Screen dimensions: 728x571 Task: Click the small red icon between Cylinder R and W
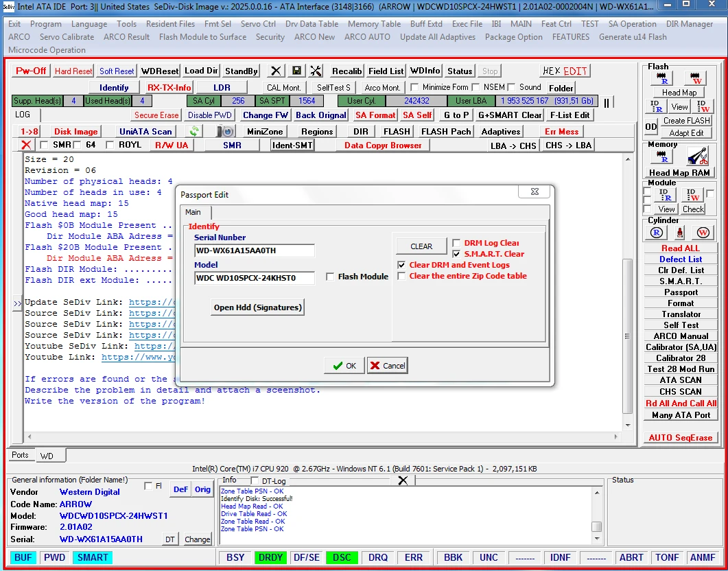680,233
